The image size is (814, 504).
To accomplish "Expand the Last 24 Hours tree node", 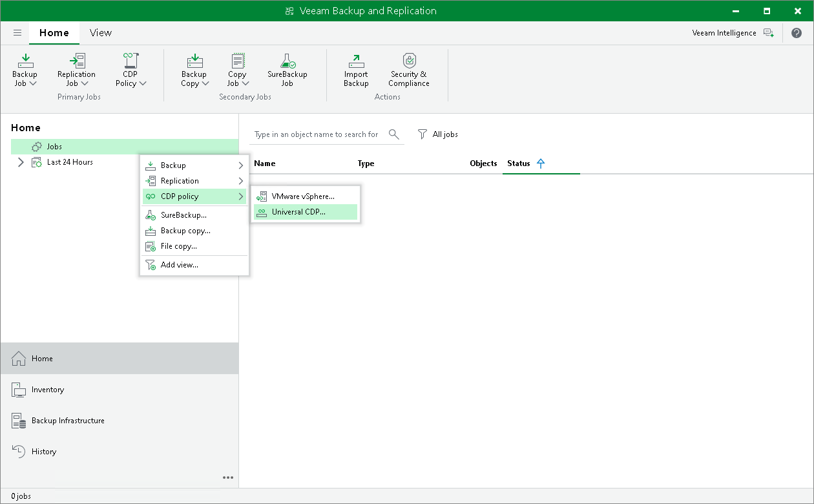I will 21,162.
